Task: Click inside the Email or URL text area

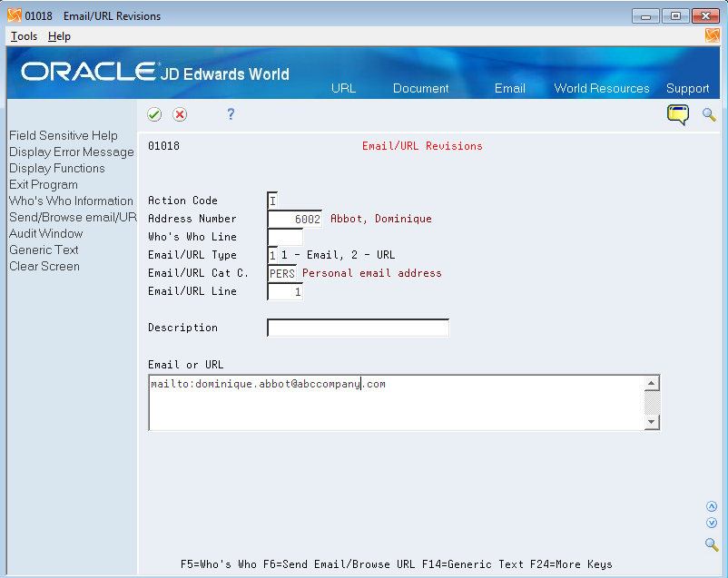Action: click(x=397, y=403)
